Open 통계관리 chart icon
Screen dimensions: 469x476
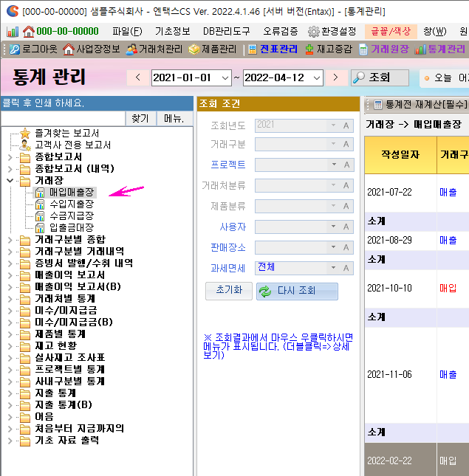point(420,49)
